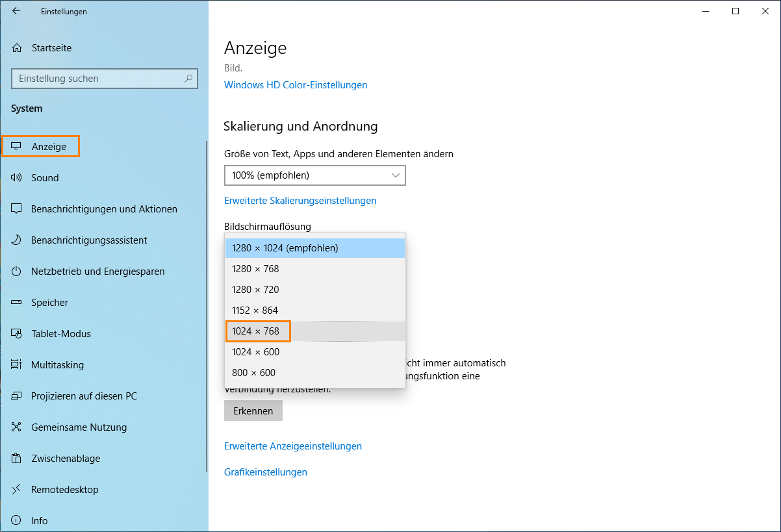Select Zwischenablage in the sidebar
This screenshot has width=781, height=532.
[x=66, y=459]
